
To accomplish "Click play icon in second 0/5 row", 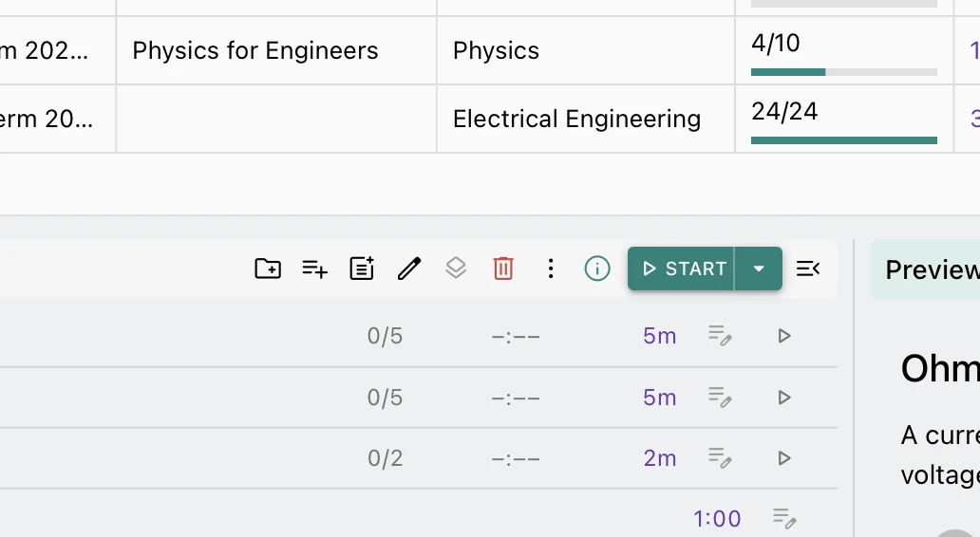I will pyautogui.click(x=784, y=398).
